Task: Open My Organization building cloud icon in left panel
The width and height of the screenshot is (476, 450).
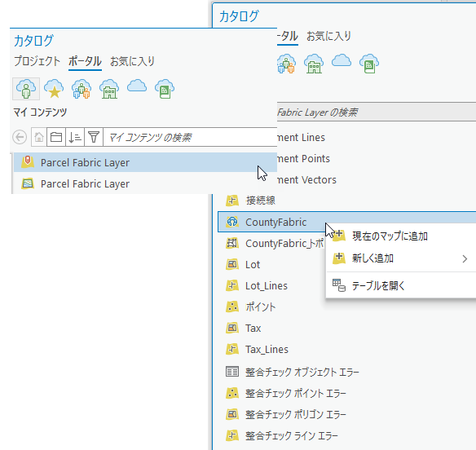Action: tap(109, 89)
